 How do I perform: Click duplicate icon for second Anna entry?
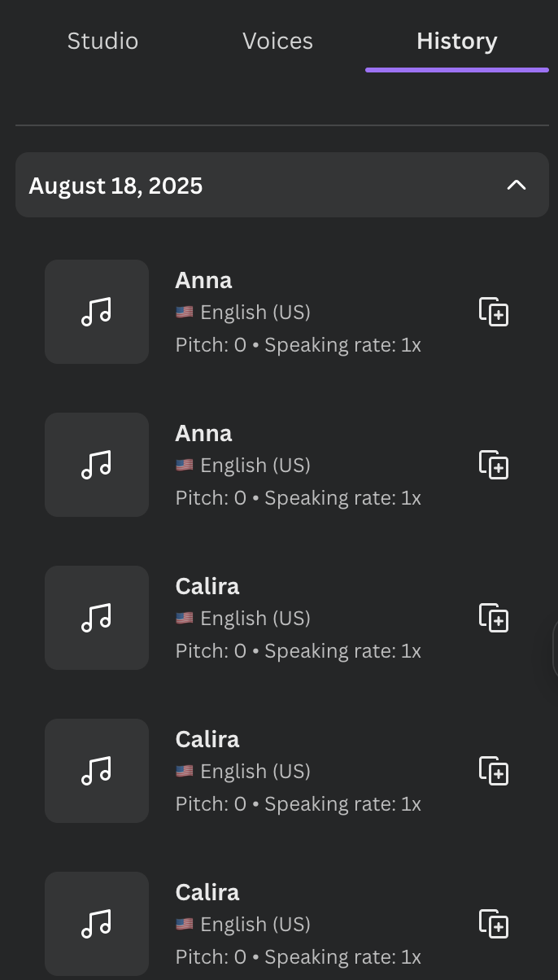(x=494, y=465)
